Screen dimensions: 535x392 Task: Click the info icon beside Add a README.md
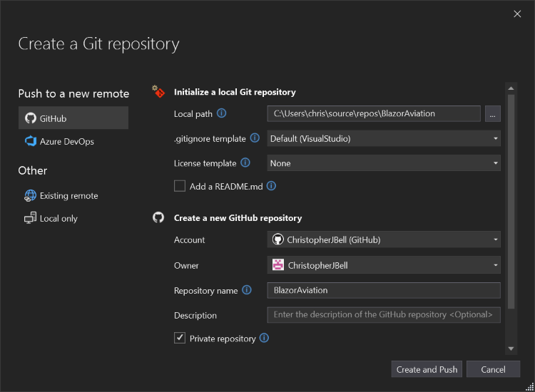tap(271, 186)
